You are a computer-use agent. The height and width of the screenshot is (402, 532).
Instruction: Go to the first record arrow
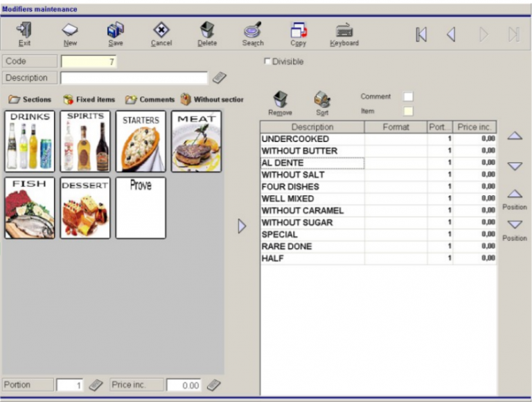[x=421, y=35]
